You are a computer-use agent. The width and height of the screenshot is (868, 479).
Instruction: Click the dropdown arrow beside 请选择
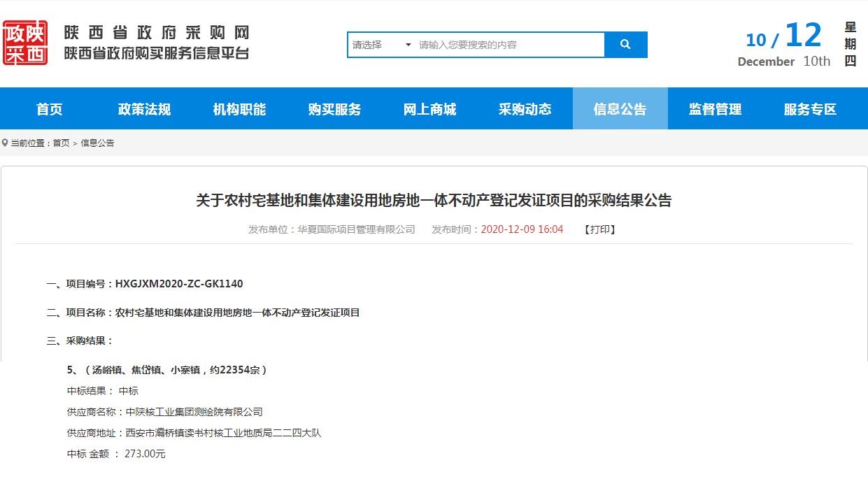click(x=408, y=45)
